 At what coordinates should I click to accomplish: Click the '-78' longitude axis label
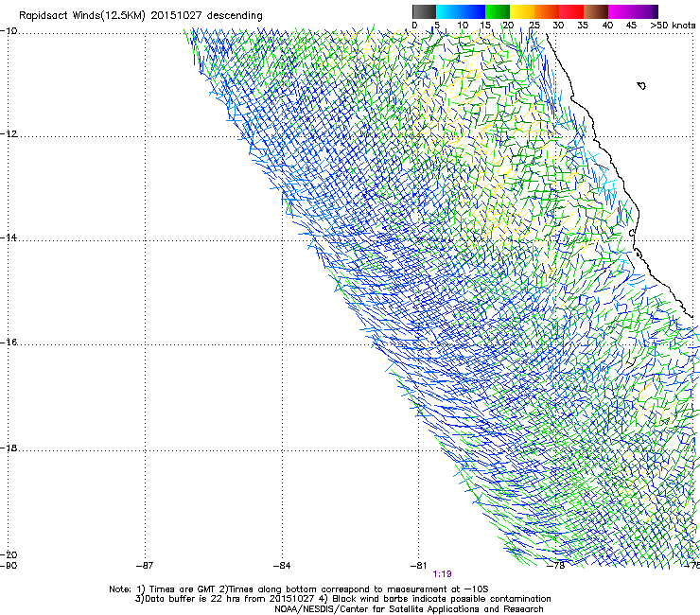[x=556, y=566]
